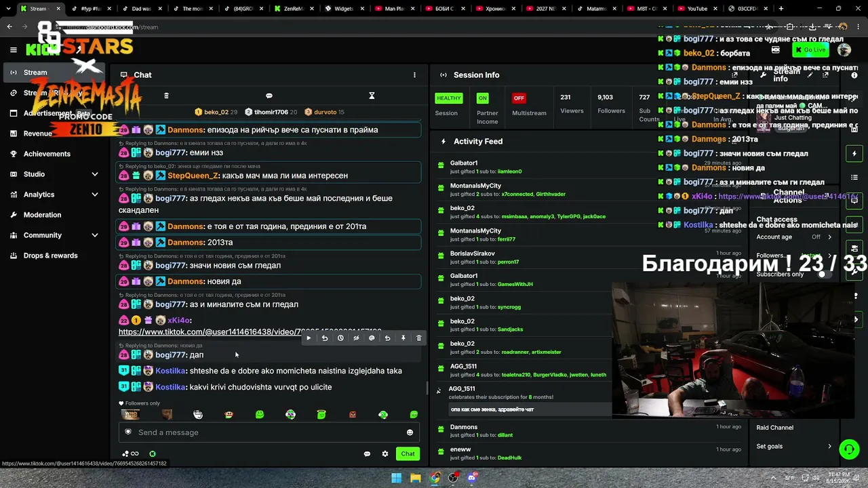
Task: Open the Followers chat access chevron
Action: pyautogui.click(x=829, y=256)
